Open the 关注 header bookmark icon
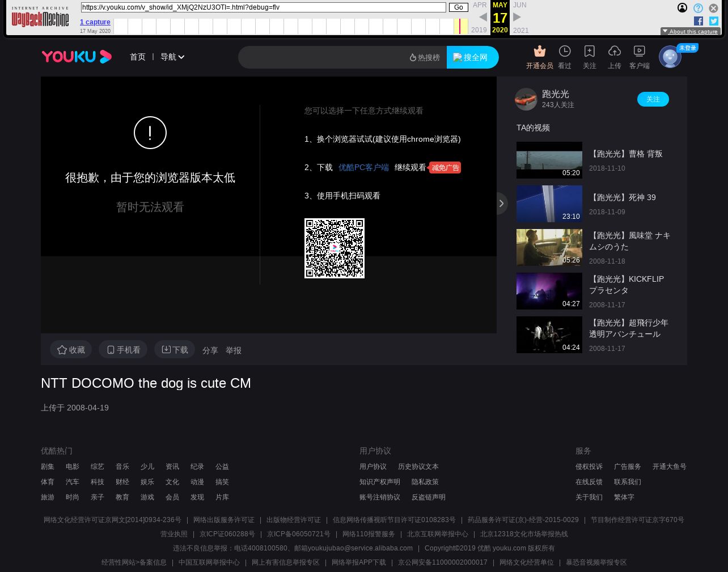This screenshot has width=728, height=572. pos(590,51)
